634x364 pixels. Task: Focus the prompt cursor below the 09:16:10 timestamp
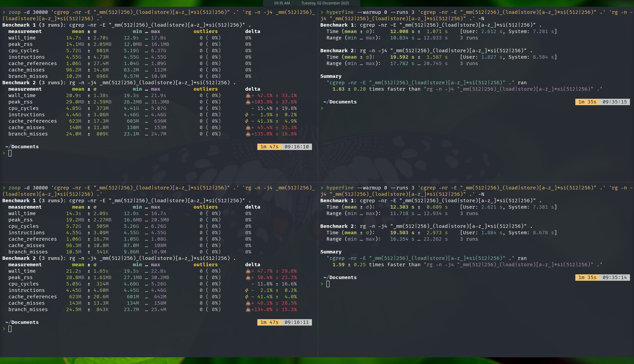click(x=10, y=153)
